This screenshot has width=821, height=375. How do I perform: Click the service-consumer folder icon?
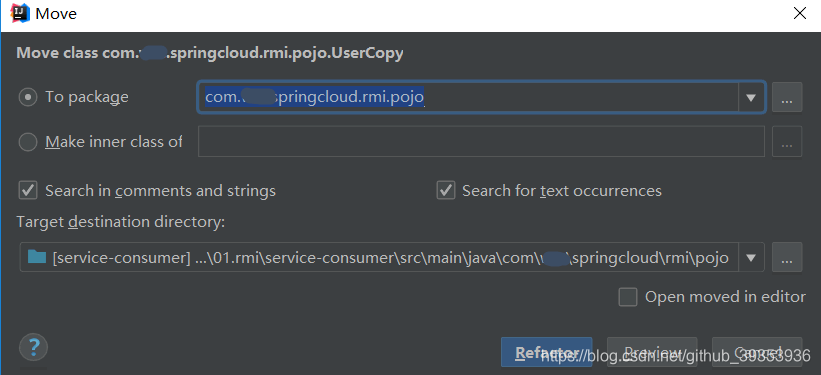(x=37, y=257)
